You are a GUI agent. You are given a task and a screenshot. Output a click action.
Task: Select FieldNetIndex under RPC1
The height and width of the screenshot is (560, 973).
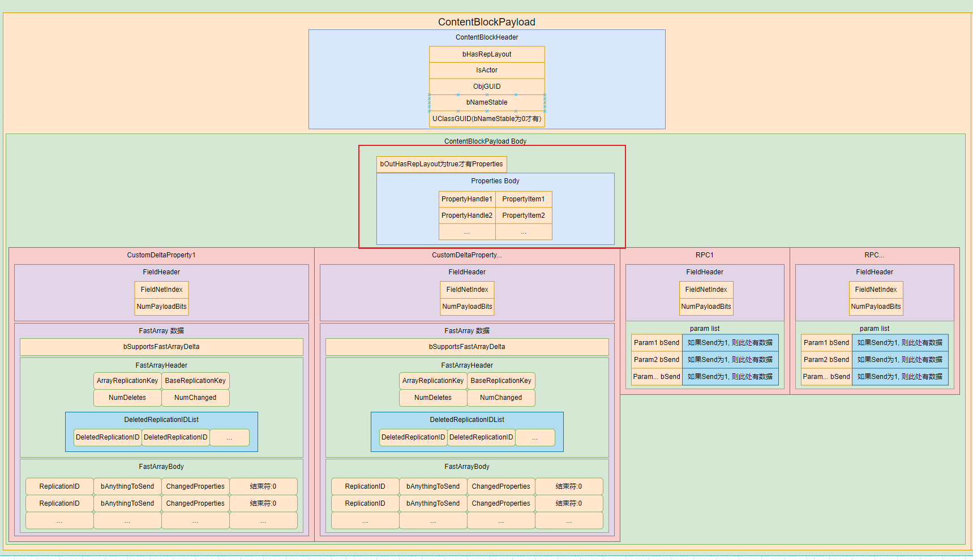click(706, 290)
